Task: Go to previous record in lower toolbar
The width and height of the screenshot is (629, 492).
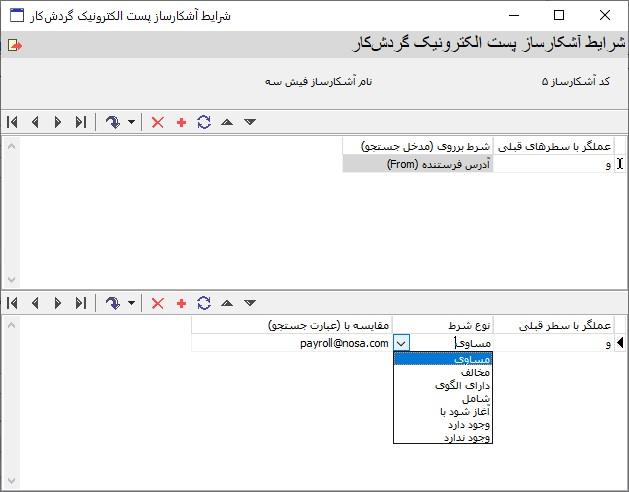Action: [x=35, y=303]
